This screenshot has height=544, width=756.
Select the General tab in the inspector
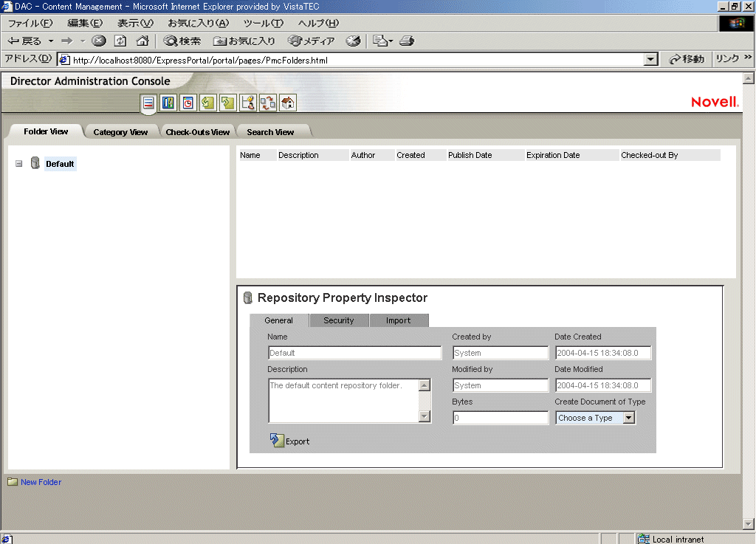tap(278, 320)
